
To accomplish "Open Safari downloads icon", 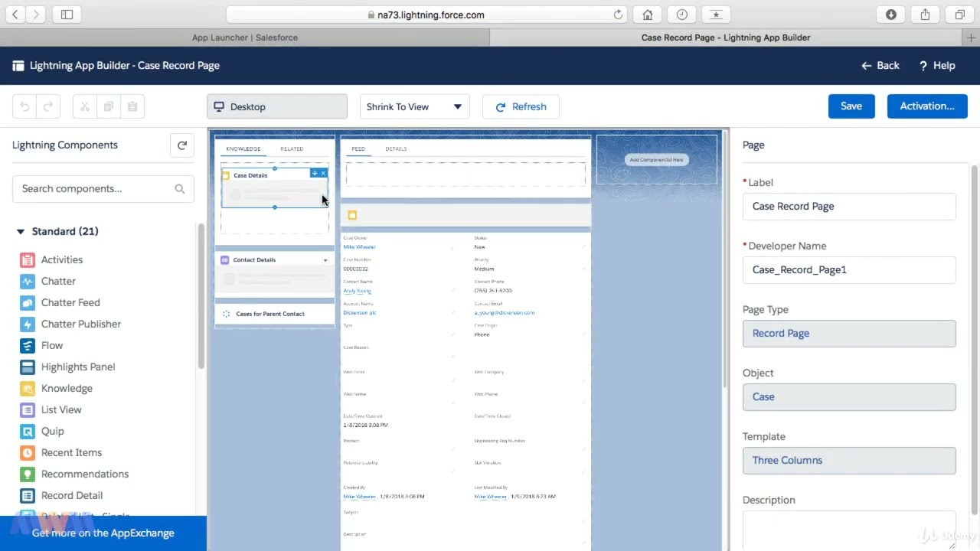I will pos(891,15).
